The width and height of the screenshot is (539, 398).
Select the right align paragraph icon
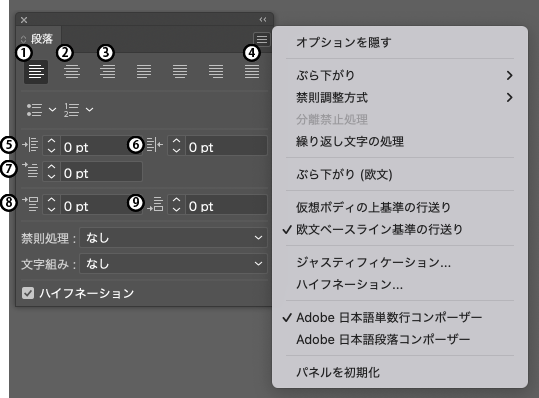(108, 71)
